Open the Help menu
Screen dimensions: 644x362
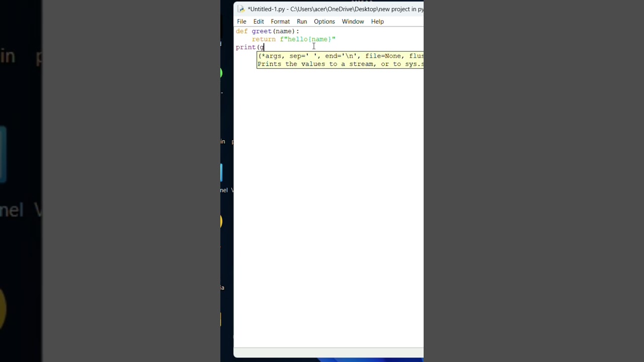click(377, 22)
